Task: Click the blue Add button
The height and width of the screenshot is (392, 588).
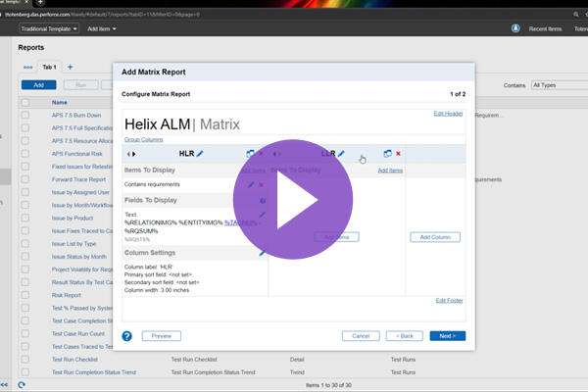Action: click(x=38, y=85)
